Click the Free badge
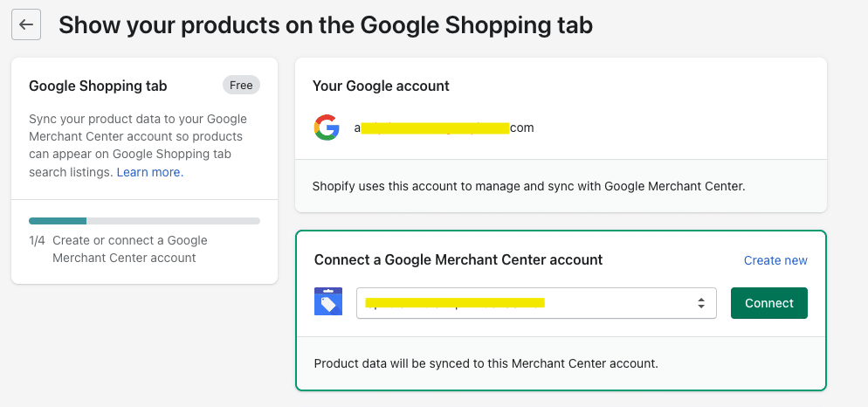The height and width of the screenshot is (407, 868). pos(241,85)
